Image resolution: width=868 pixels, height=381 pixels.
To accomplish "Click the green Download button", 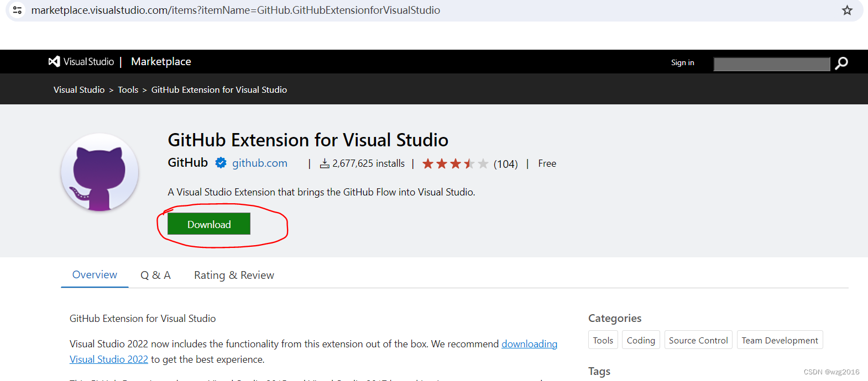I will click(209, 224).
